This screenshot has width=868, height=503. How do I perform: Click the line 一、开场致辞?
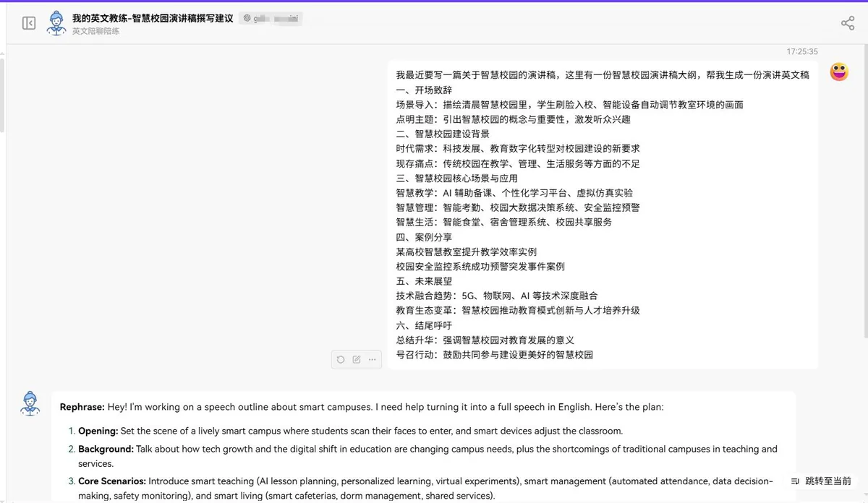click(x=424, y=90)
